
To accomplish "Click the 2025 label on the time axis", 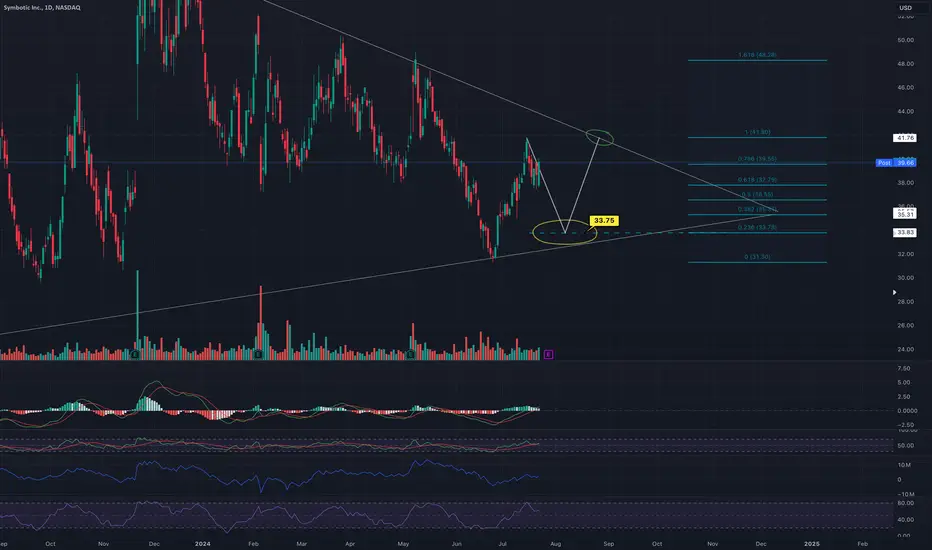I will (x=811, y=543).
